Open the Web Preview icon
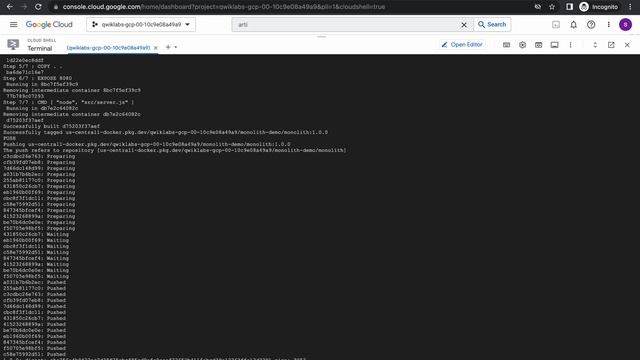The width and height of the screenshot is (640, 360). (538, 45)
